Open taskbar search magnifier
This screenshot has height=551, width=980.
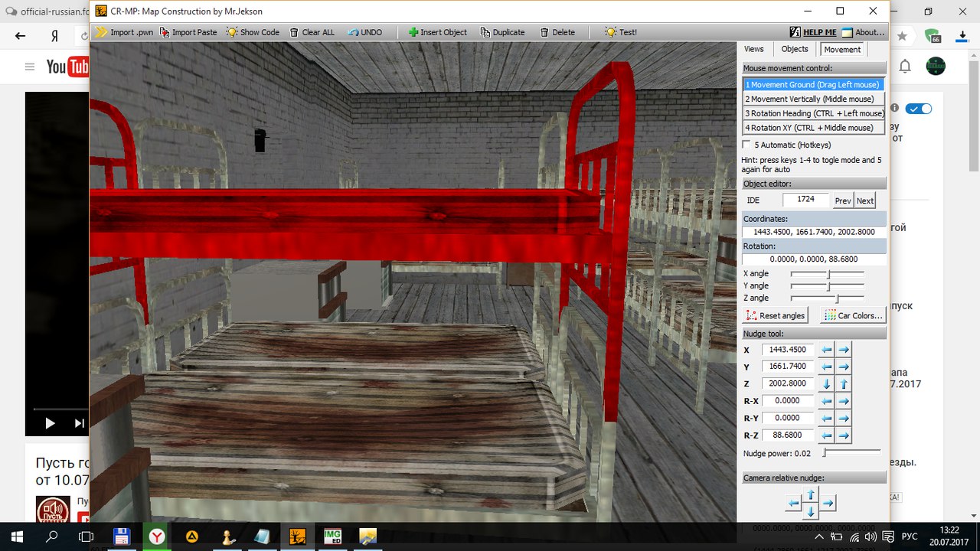(x=52, y=536)
